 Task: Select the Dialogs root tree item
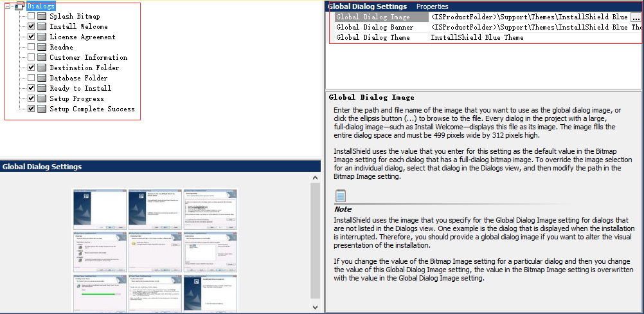[40, 6]
